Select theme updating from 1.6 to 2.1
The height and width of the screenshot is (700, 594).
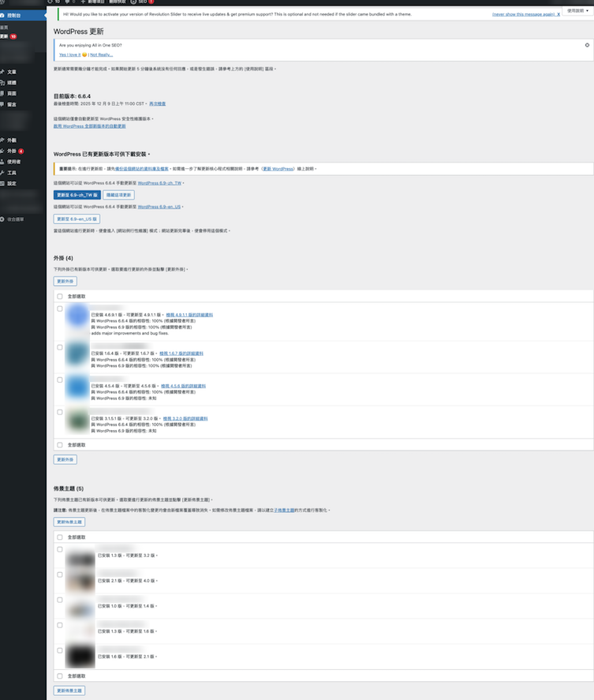click(60, 651)
